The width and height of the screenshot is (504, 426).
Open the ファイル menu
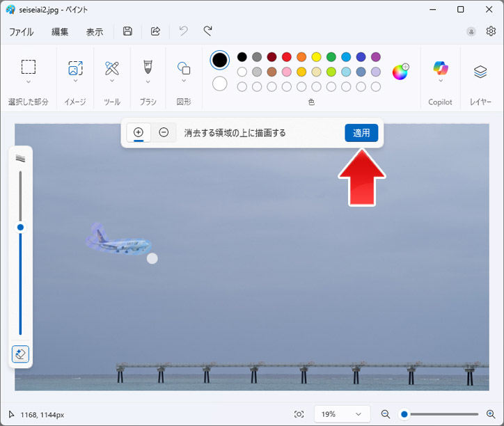(21, 32)
